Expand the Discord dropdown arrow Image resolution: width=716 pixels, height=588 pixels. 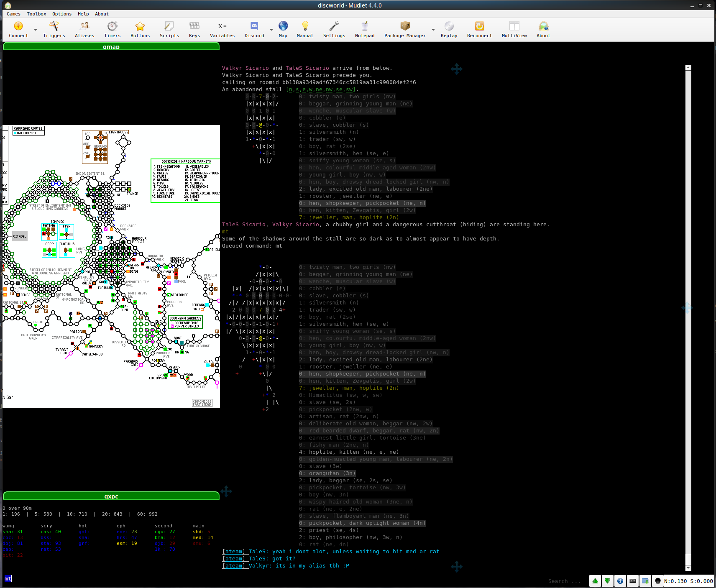click(x=271, y=30)
